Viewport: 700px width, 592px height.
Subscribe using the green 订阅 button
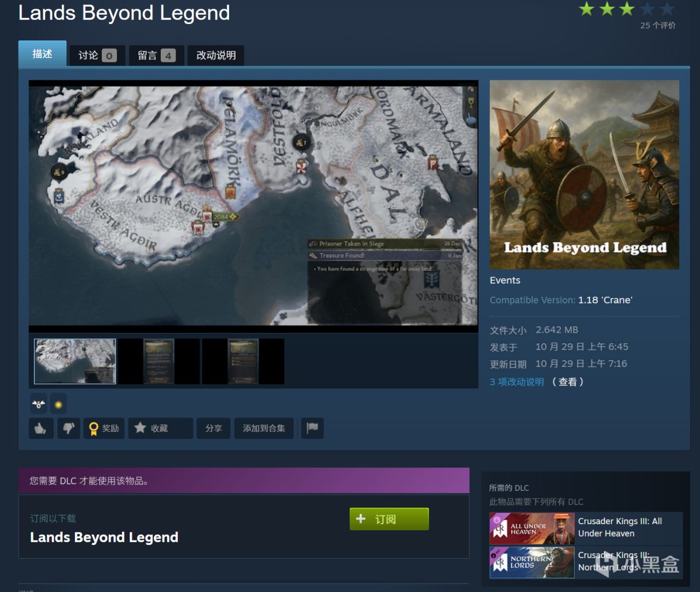pyautogui.click(x=389, y=519)
